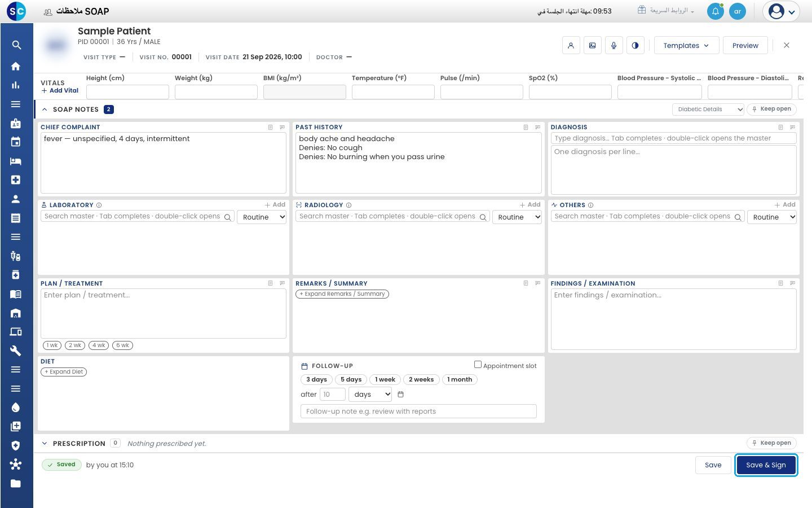
Task: Expand Remarks / Summary pill
Action: pos(342,294)
